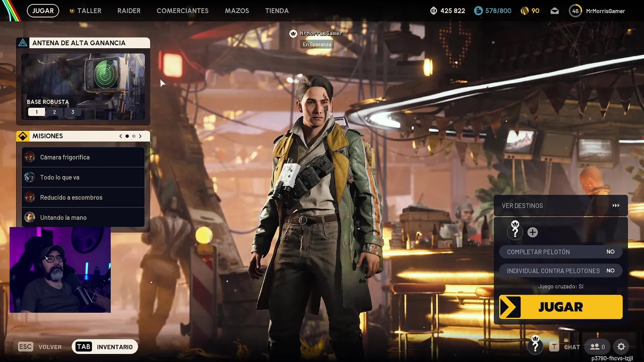Go to next missions page arrow
644x362 pixels.
140,136
